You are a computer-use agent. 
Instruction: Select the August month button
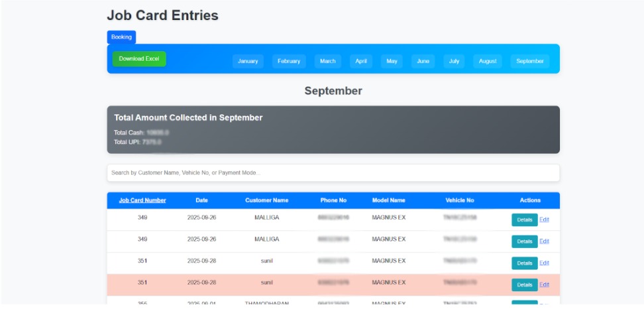click(x=488, y=61)
